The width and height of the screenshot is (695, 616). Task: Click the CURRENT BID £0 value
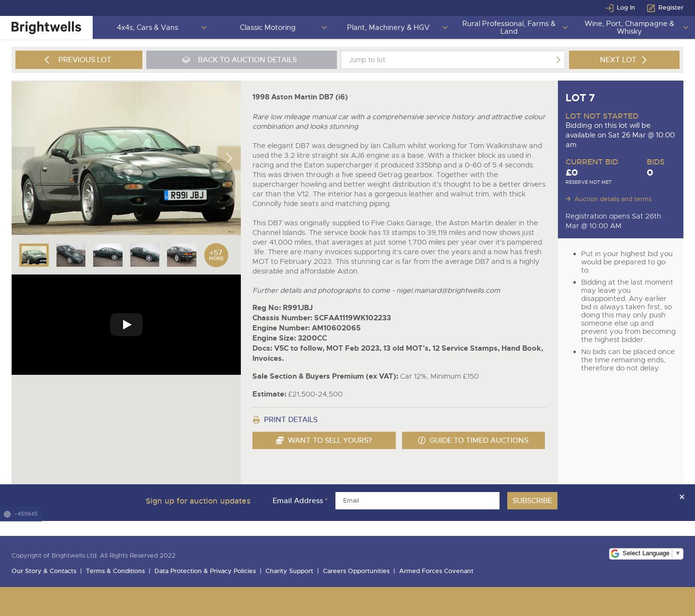tap(571, 173)
